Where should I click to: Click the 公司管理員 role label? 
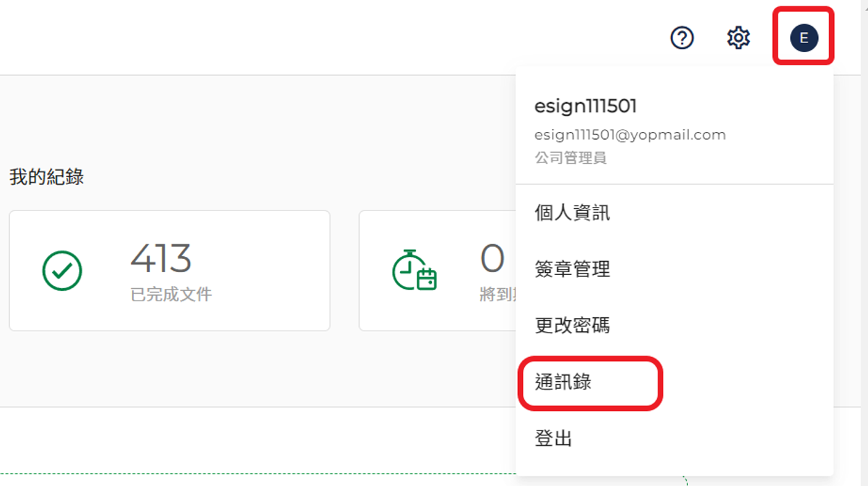[x=570, y=158]
